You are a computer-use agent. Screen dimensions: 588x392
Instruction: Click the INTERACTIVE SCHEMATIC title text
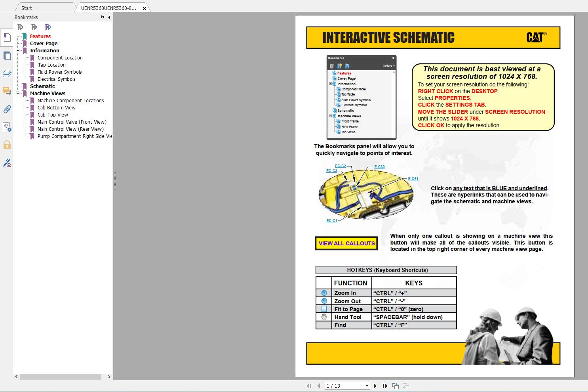[x=388, y=38]
